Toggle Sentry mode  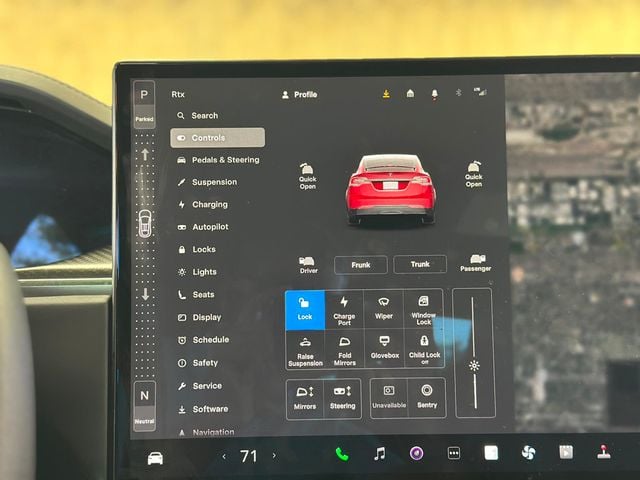click(x=427, y=398)
